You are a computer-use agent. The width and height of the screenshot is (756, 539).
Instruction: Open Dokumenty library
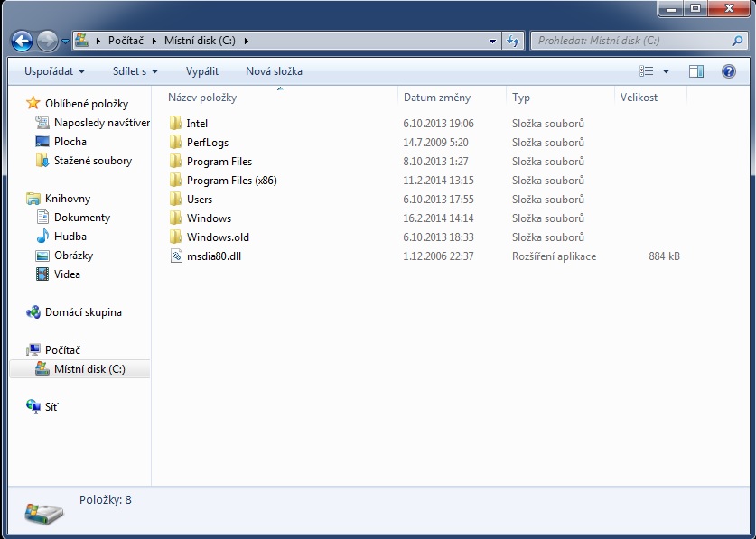(73, 218)
